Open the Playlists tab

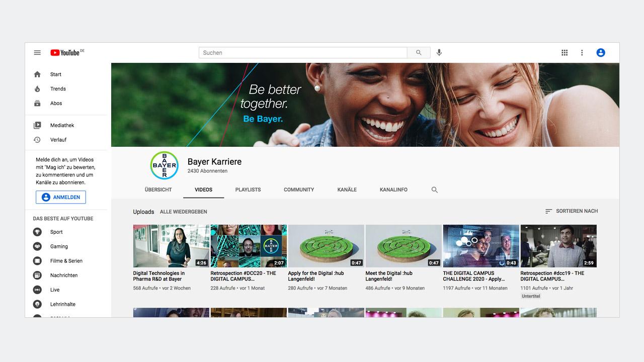pos(248,190)
